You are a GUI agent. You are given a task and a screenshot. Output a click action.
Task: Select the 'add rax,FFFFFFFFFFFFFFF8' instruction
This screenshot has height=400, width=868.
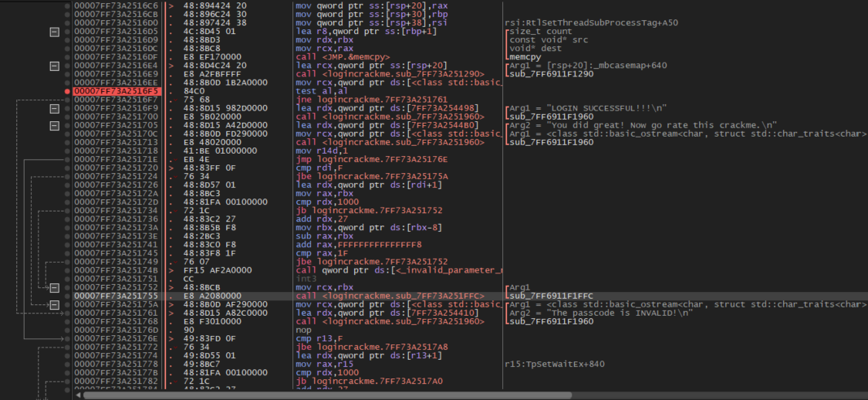(x=359, y=245)
